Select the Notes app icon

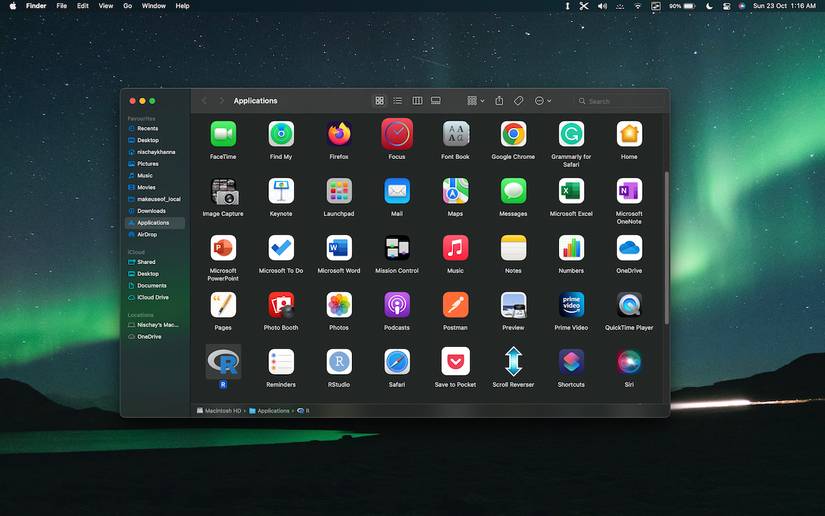pos(513,248)
